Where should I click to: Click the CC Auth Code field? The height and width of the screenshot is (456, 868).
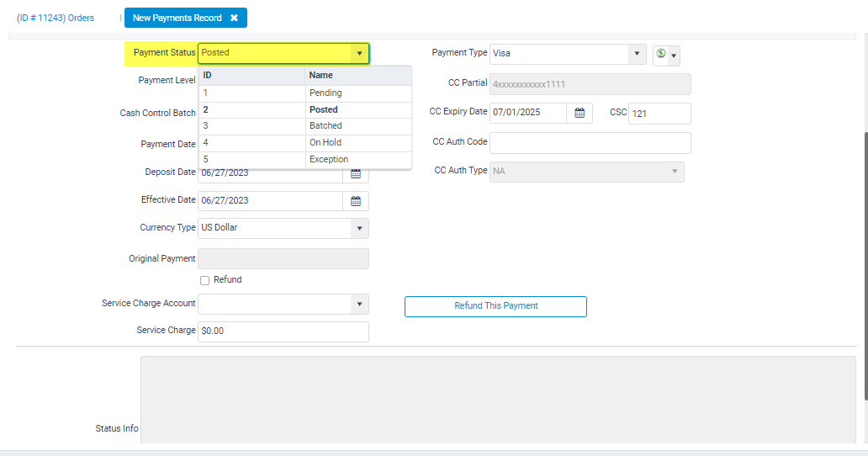coord(590,143)
